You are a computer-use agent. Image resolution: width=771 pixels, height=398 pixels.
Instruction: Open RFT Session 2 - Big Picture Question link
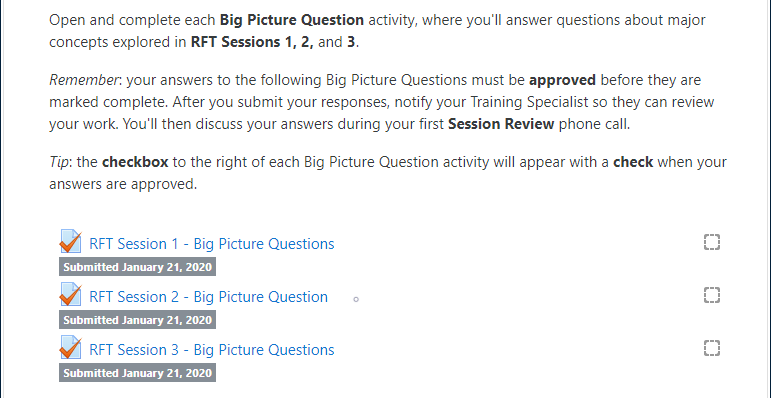click(208, 297)
